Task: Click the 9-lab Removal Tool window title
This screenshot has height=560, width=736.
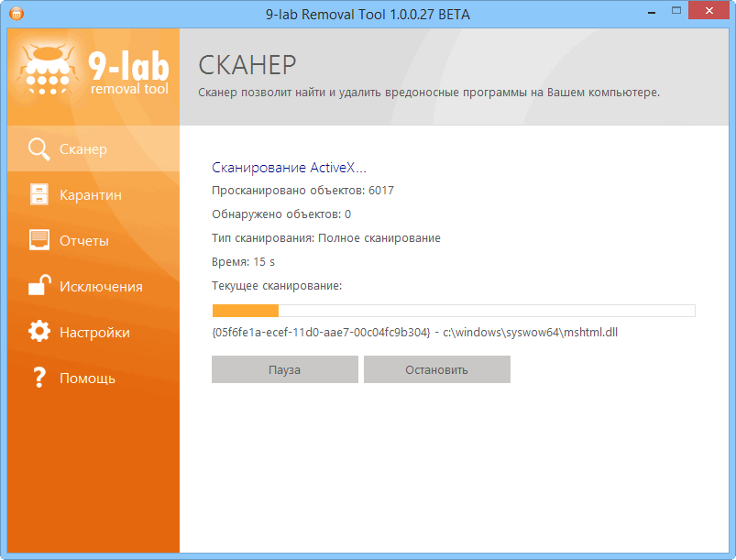Action: coord(368,14)
